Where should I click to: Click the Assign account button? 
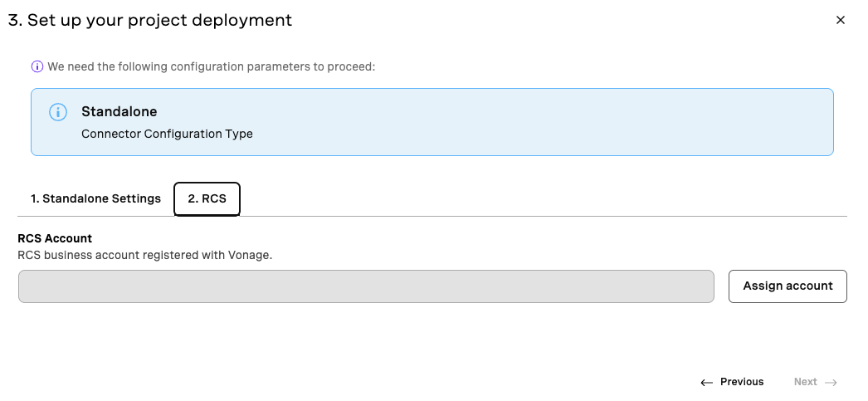(x=788, y=286)
